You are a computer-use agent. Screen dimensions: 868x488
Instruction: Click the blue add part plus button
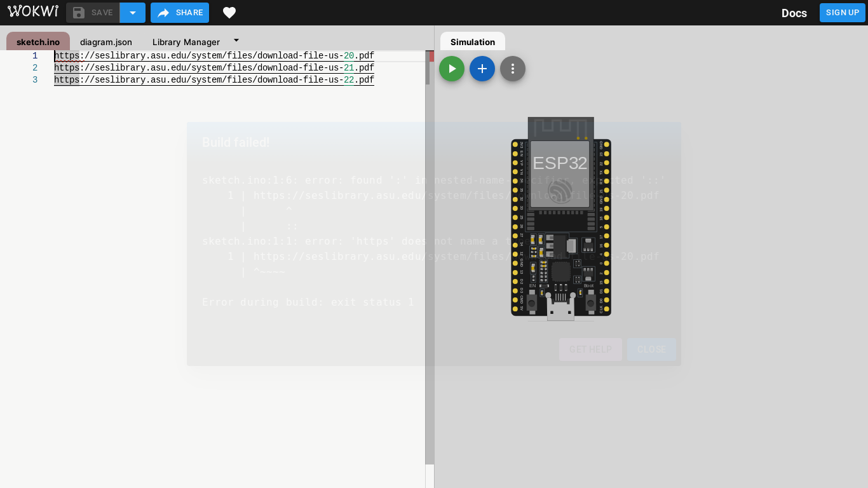(x=482, y=69)
